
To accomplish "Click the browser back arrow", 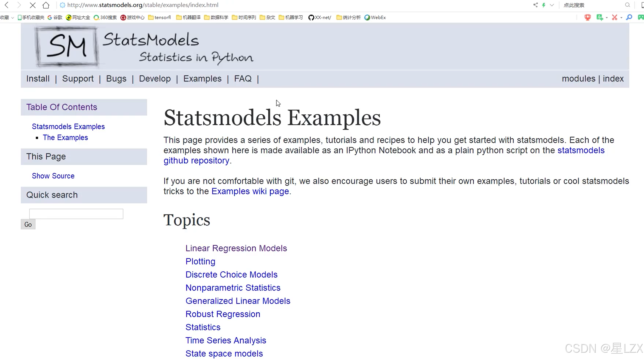I will tap(7, 5).
